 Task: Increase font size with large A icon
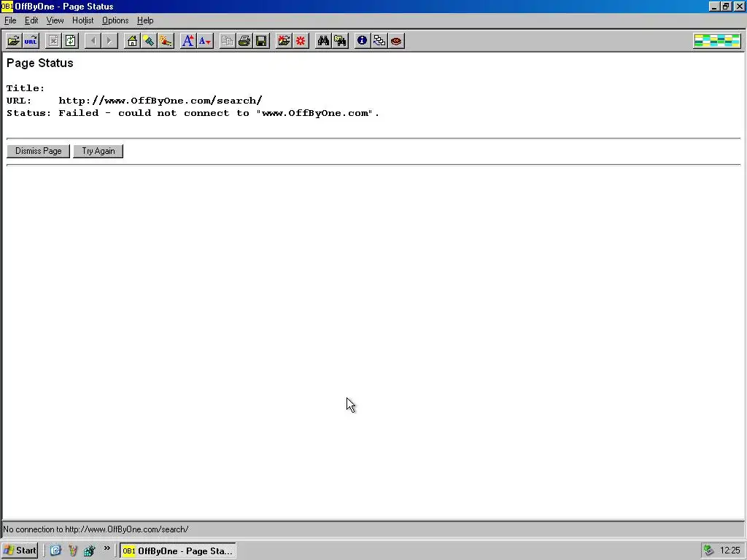tap(188, 41)
